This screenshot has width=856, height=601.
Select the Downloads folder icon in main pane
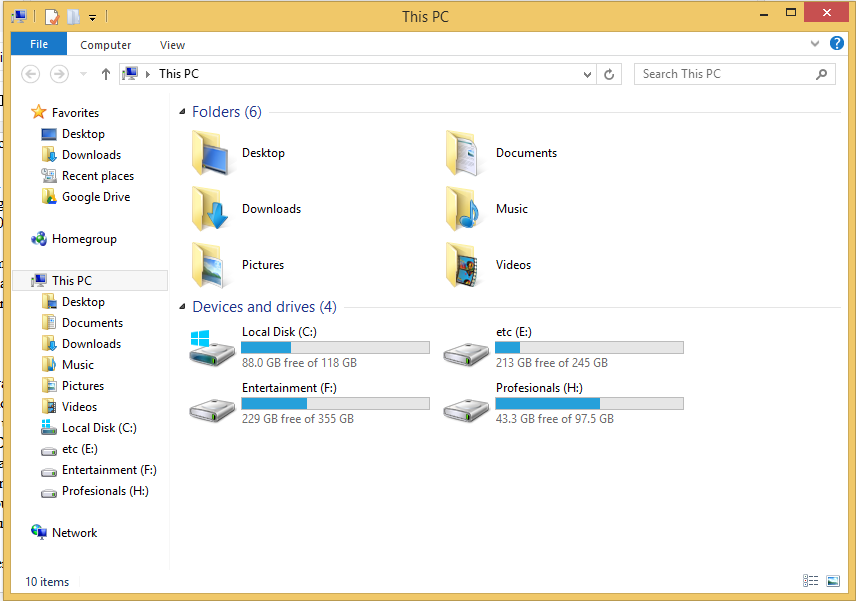(x=210, y=209)
